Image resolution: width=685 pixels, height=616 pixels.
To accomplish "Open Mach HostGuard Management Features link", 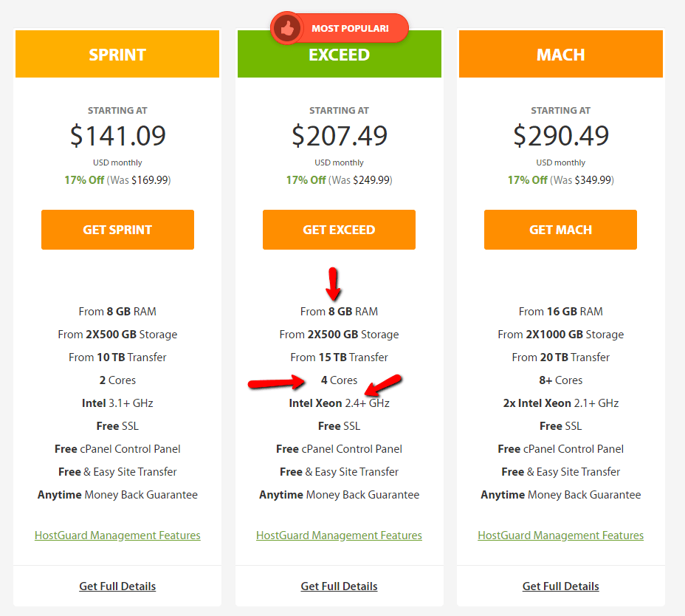I will [560, 535].
